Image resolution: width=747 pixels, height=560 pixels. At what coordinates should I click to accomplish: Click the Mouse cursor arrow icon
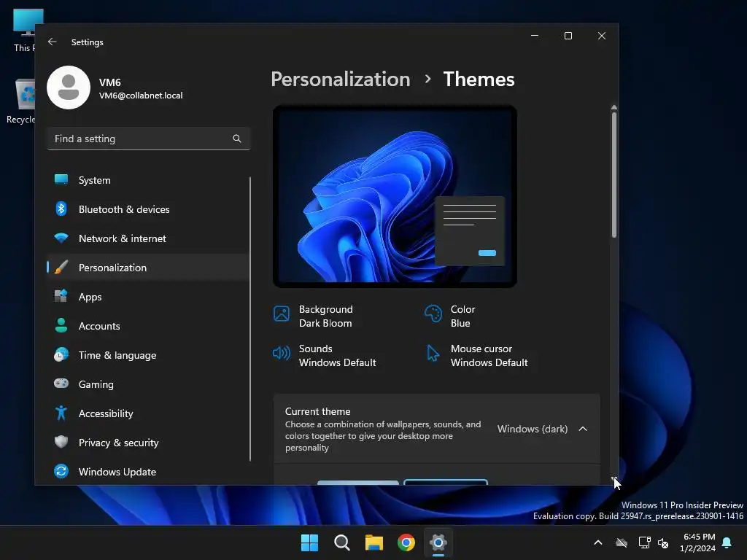(433, 353)
